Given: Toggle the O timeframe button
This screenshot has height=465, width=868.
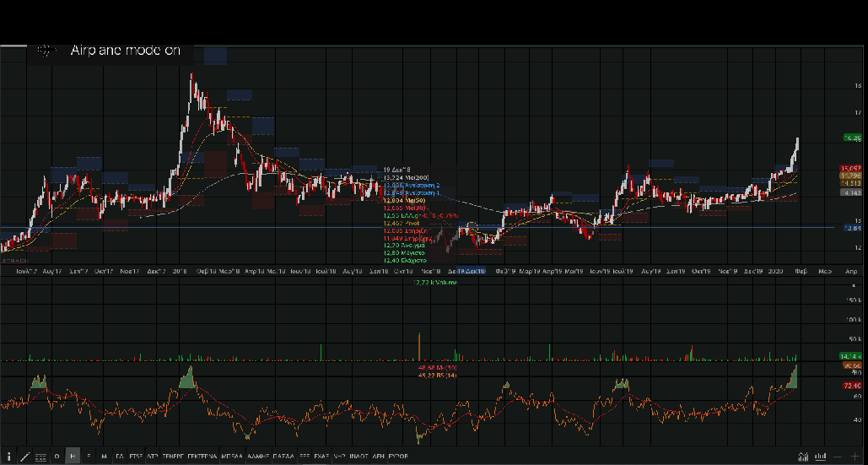Looking at the screenshot, I should point(57,456).
